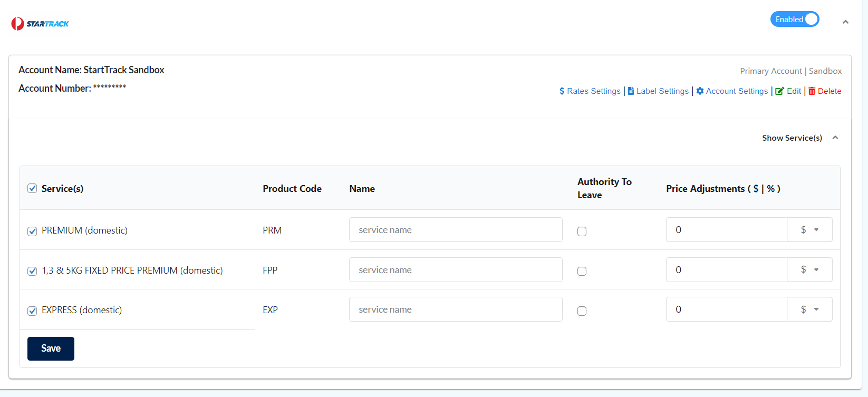Viewport: 868px width, 397px height.
Task: Collapse the StarTrack carrier panel chevron
Action: tap(845, 22)
